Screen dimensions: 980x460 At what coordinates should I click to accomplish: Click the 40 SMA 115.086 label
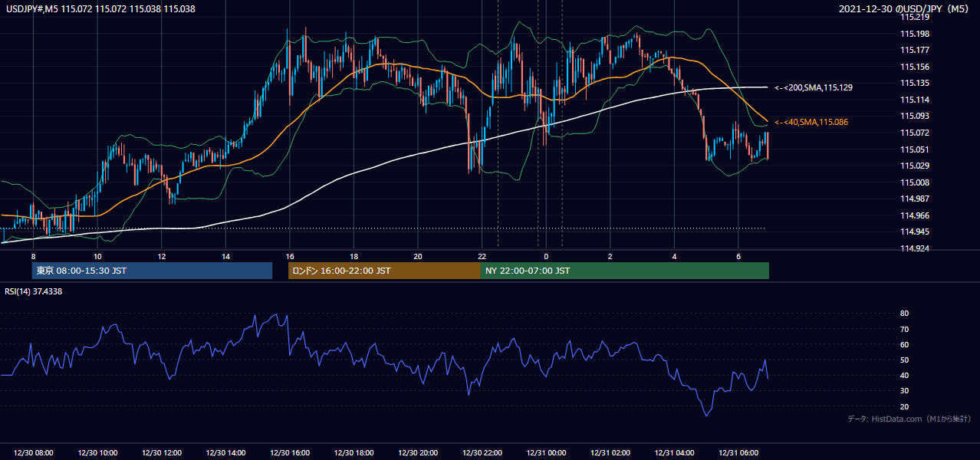tap(811, 122)
